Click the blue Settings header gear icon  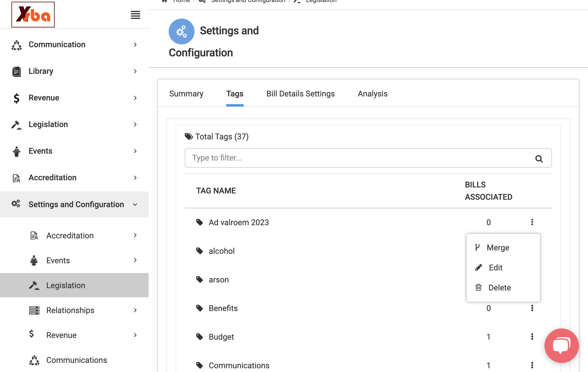click(x=182, y=31)
